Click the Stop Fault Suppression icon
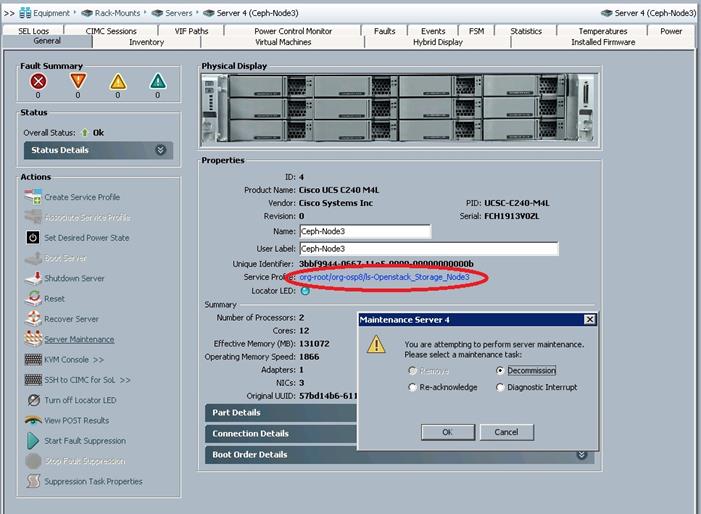701x514 pixels. 33,461
